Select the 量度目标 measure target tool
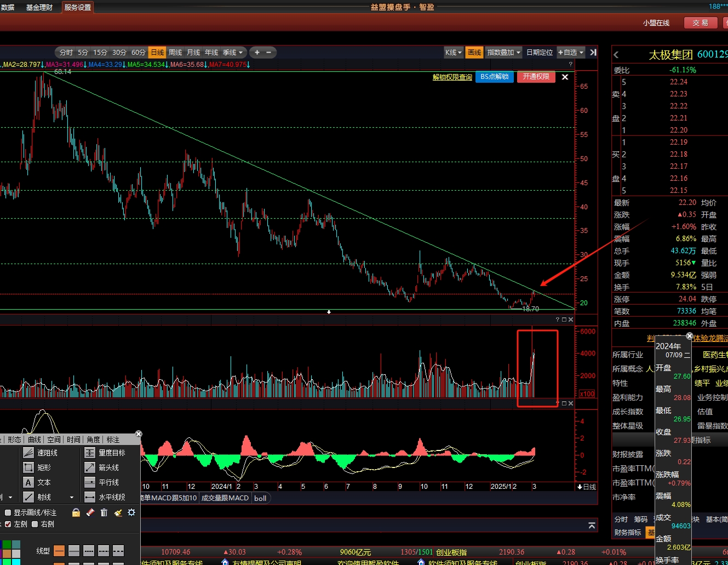This screenshot has height=565, width=728. click(x=105, y=453)
